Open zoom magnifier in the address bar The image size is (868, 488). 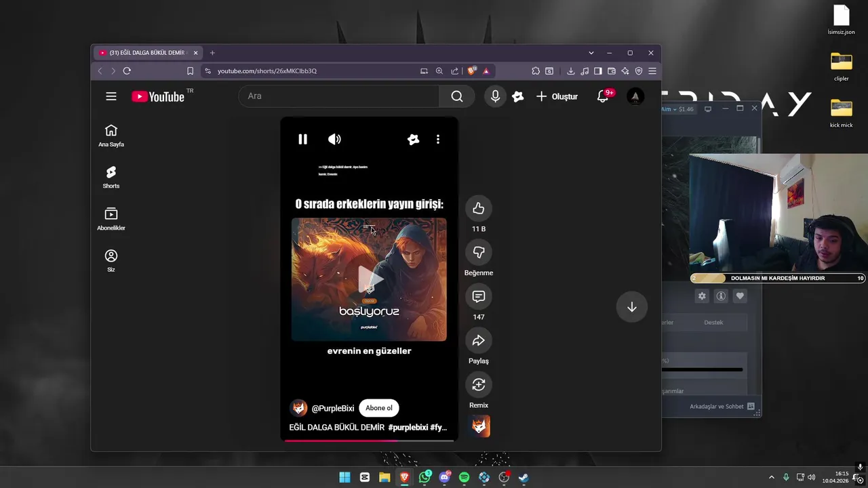tap(439, 70)
